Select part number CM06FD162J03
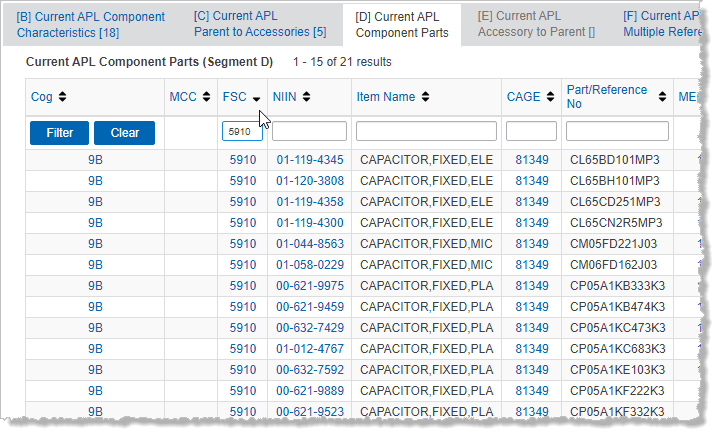This screenshot has width=720, height=438. coord(613,265)
